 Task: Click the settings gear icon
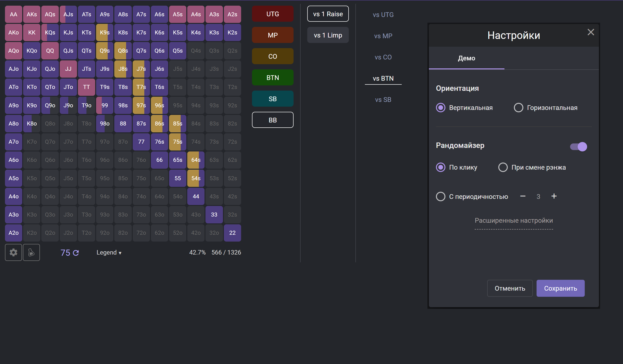tap(13, 252)
